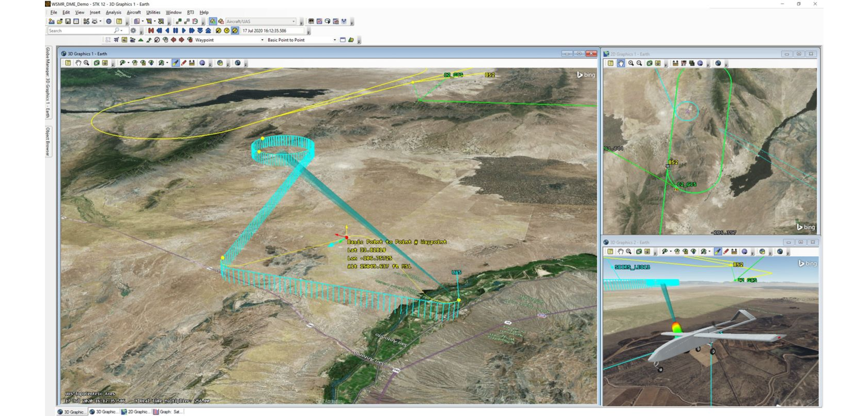Click the Save scenario icon
The image size is (868, 416).
click(68, 21)
